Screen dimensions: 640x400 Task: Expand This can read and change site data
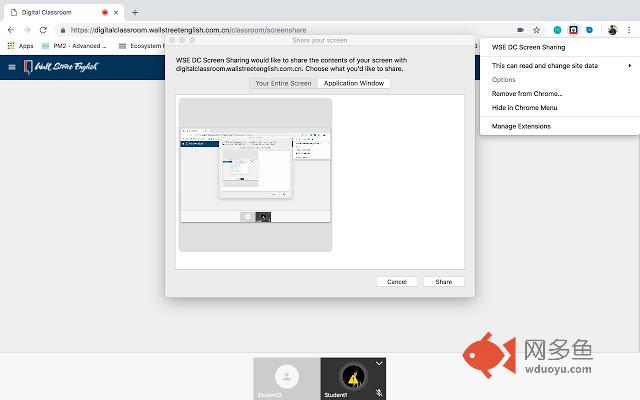coord(560,66)
